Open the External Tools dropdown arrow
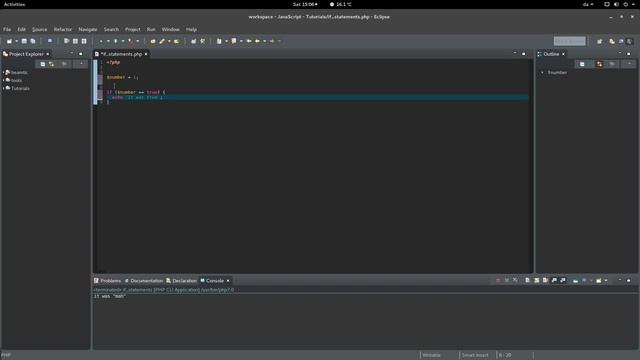This screenshot has height=360, width=640. 138,41
